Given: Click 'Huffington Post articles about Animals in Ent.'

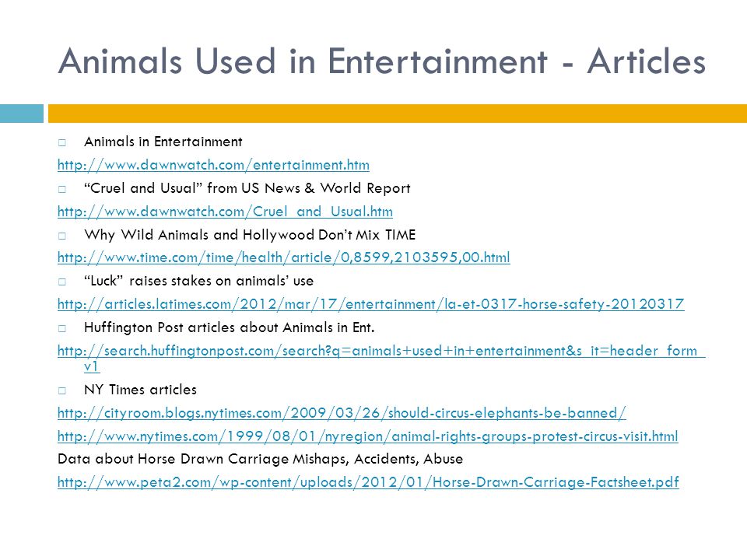Looking at the screenshot, I should coord(229,327).
